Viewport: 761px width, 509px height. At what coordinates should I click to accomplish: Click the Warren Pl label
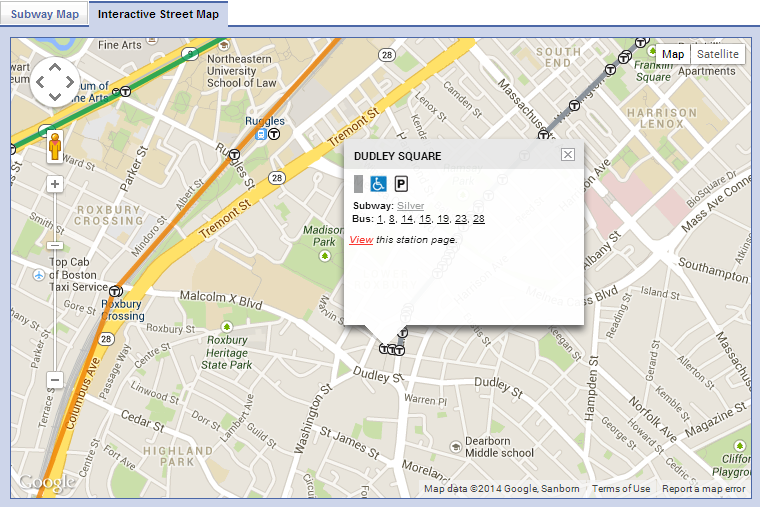[426, 400]
